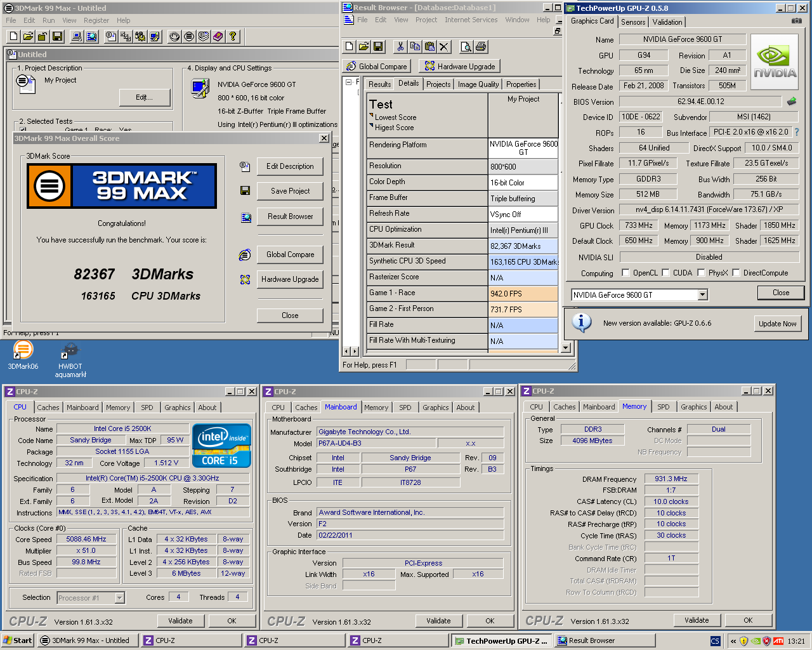Click ATI tray icon in system tray
This screenshot has height=650, width=812.
tap(778, 641)
